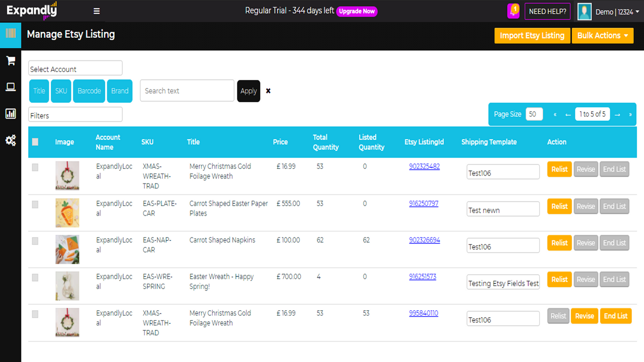Open the Bulk Actions dropdown
Screen dimensions: 644x362
tap(602, 36)
